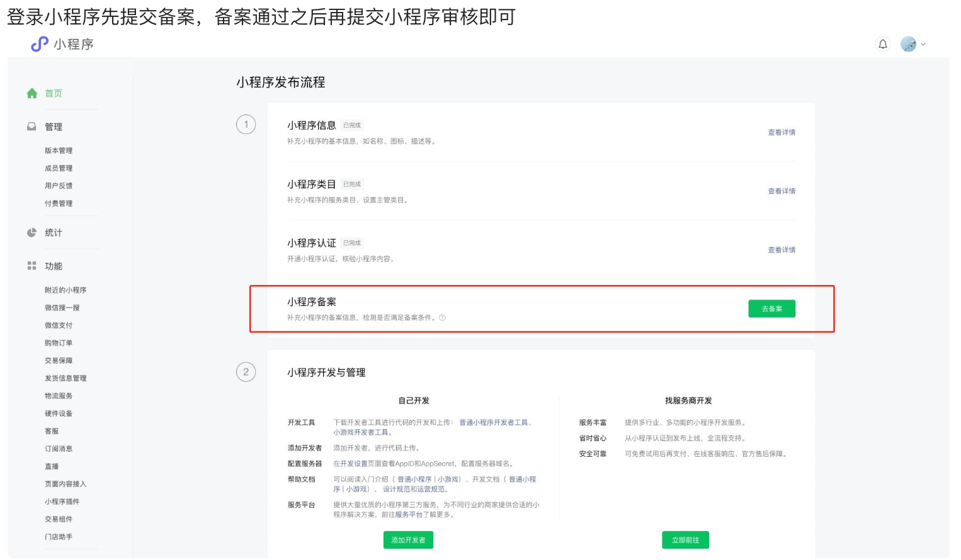Screen dimensions: 961x560
Task: Open 直播 in the sidebar
Action: click(x=52, y=466)
